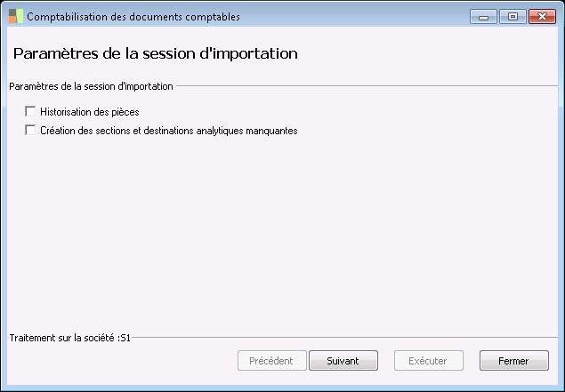This screenshot has height=392, width=565.
Task: Enable the Historisation des pièces checkbox
Action: 31,112
